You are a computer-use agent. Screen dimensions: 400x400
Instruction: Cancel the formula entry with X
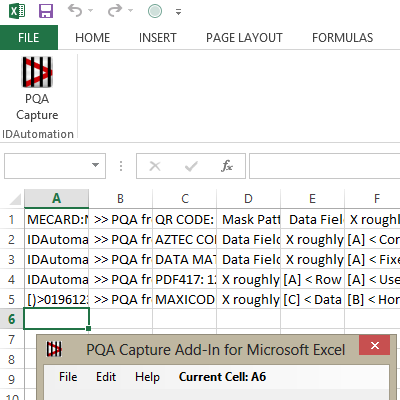pyautogui.click(x=155, y=166)
